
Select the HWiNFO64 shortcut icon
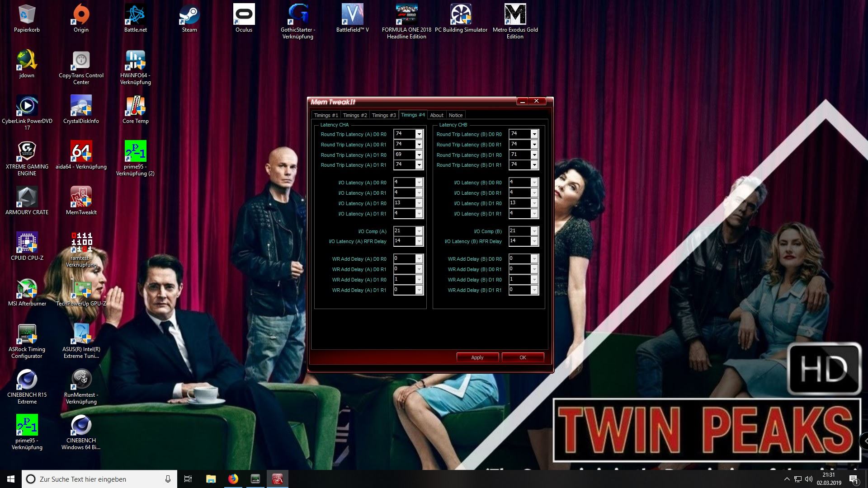135,67
